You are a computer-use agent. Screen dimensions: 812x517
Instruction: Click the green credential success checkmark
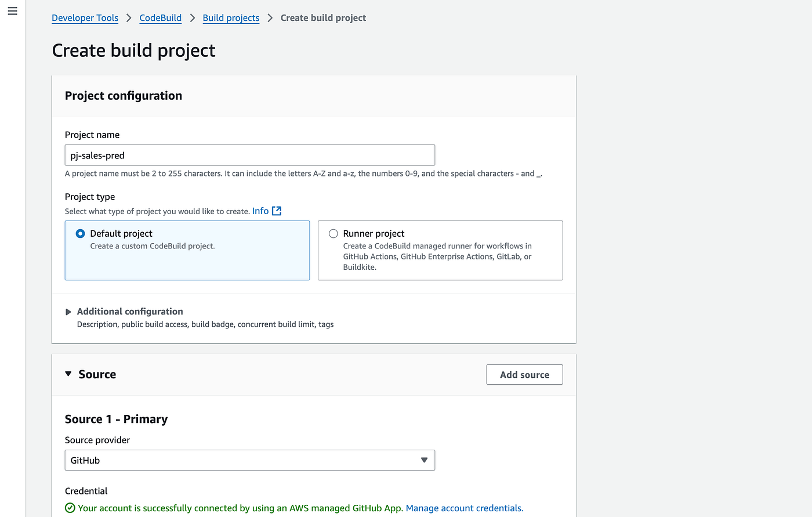(70, 508)
